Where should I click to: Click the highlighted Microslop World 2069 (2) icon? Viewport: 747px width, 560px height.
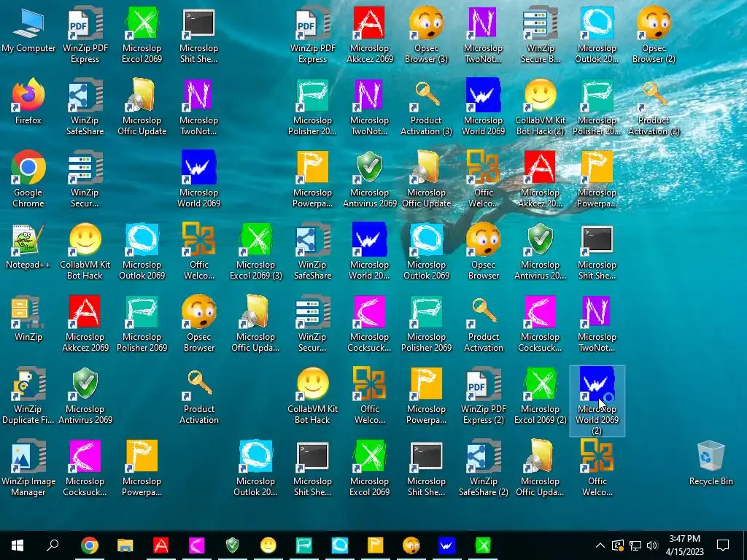[x=597, y=400]
